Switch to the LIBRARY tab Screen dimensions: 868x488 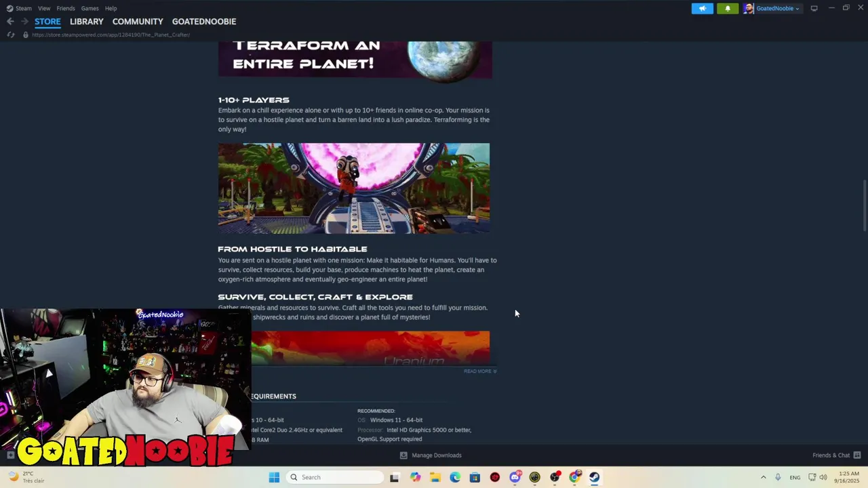coord(87,22)
